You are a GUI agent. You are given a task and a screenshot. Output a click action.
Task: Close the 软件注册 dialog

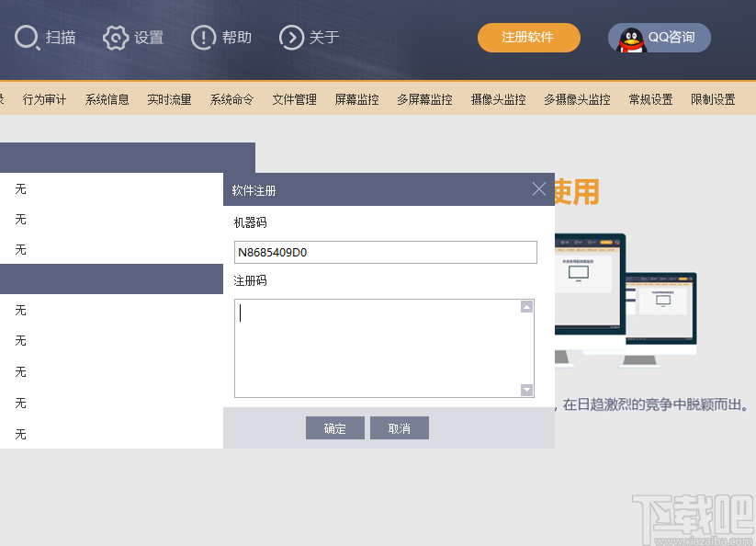coord(539,189)
